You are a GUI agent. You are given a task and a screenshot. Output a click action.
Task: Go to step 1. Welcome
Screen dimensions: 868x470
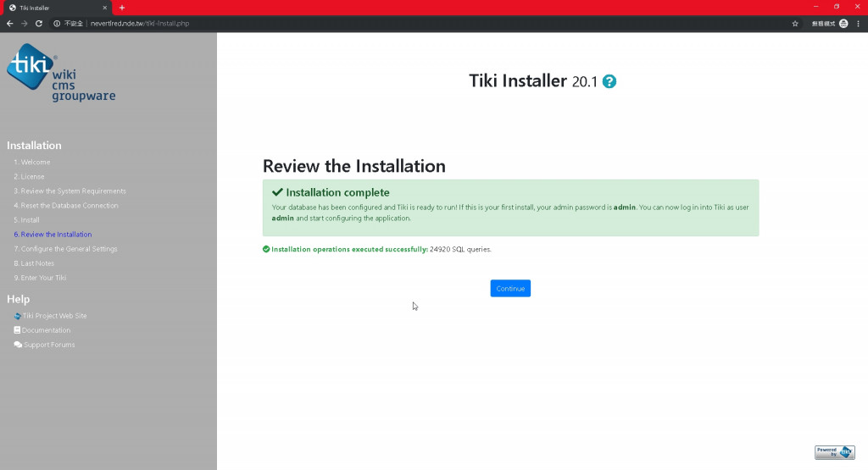(32, 162)
